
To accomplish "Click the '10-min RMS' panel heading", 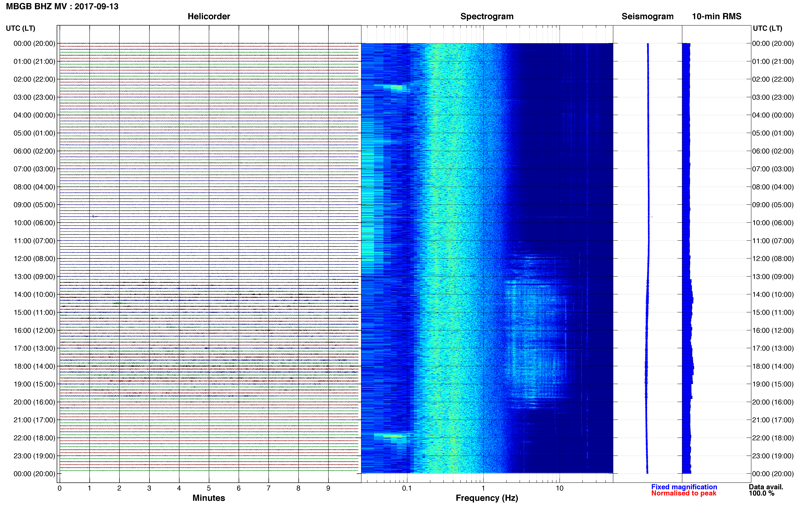I will 717,16.
